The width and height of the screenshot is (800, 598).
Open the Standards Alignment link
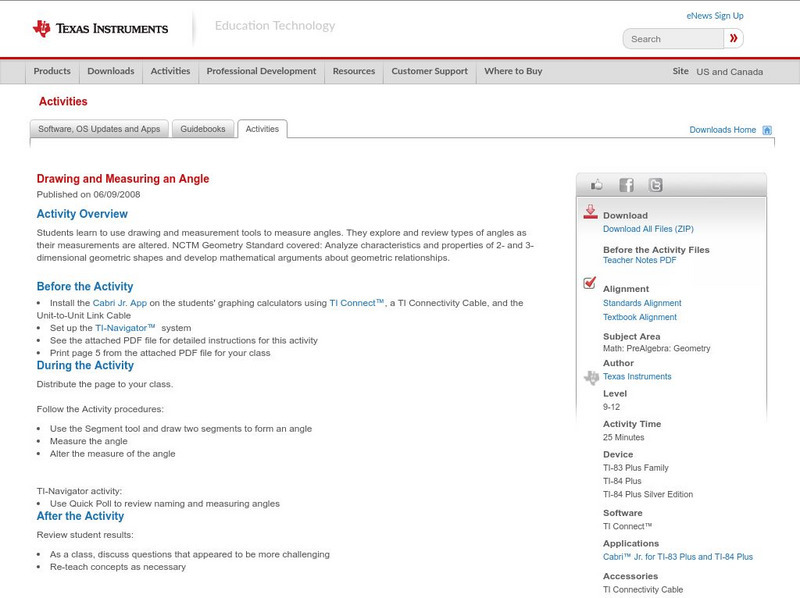point(642,303)
